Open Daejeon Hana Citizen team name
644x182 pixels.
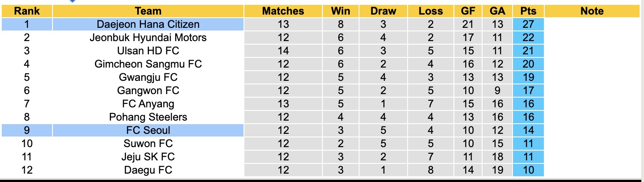point(148,24)
